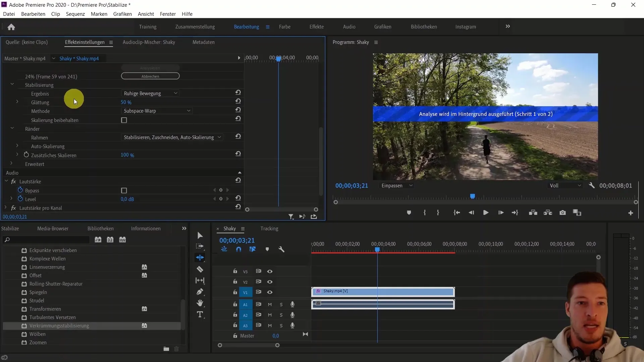The height and width of the screenshot is (362, 644).
Task: Play the Shaky sequence
Action: pyautogui.click(x=486, y=213)
